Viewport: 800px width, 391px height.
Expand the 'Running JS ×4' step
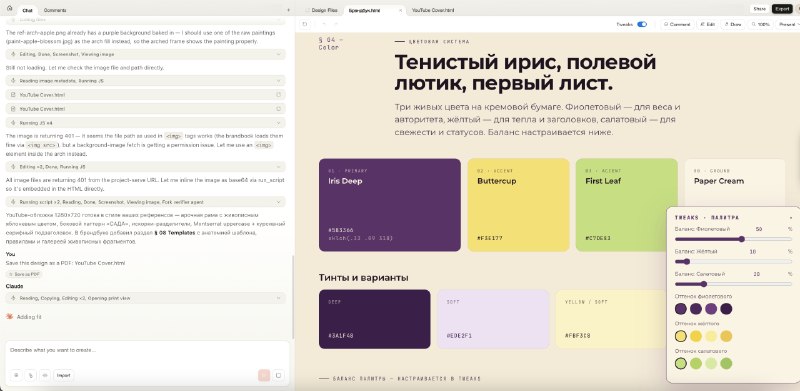[x=145, y=123]
